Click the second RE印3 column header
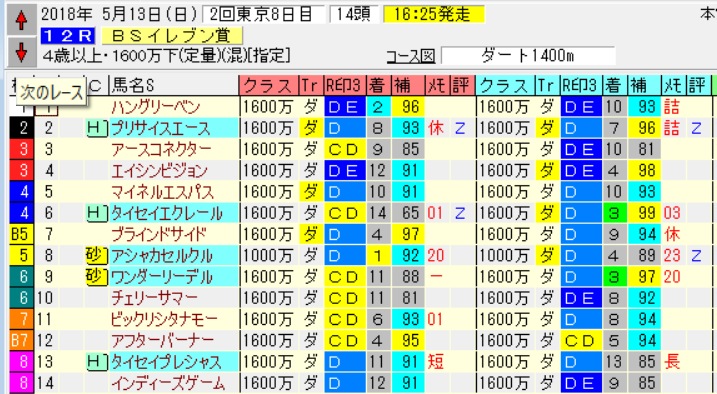Screen dimensions: 717x394 tap(582, 85)
